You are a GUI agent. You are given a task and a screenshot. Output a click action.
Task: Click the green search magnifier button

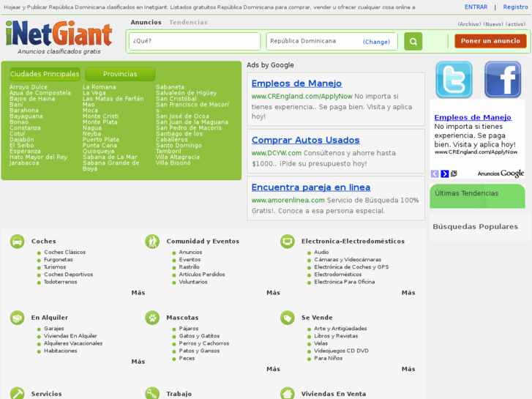pyautogui.click(x=413, y=42)
